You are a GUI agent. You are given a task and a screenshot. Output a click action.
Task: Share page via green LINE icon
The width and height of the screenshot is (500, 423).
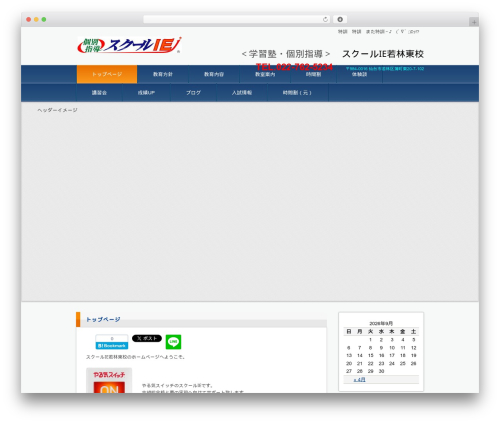tap(173, 342)
